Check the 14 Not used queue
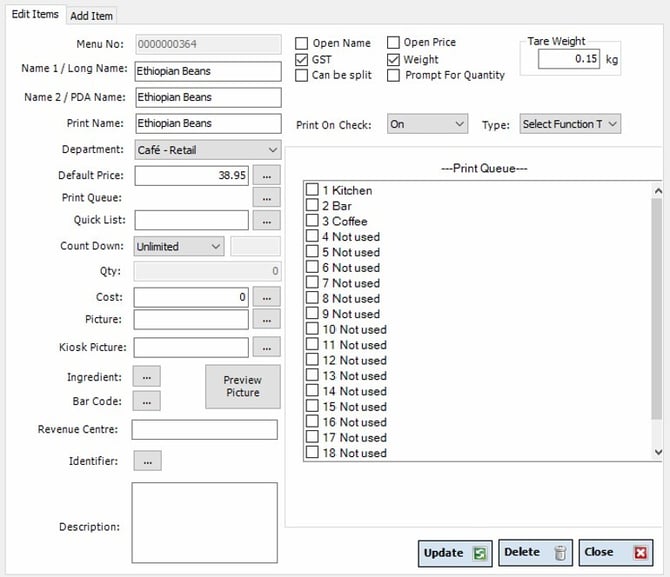 click(x=312, y=390)
